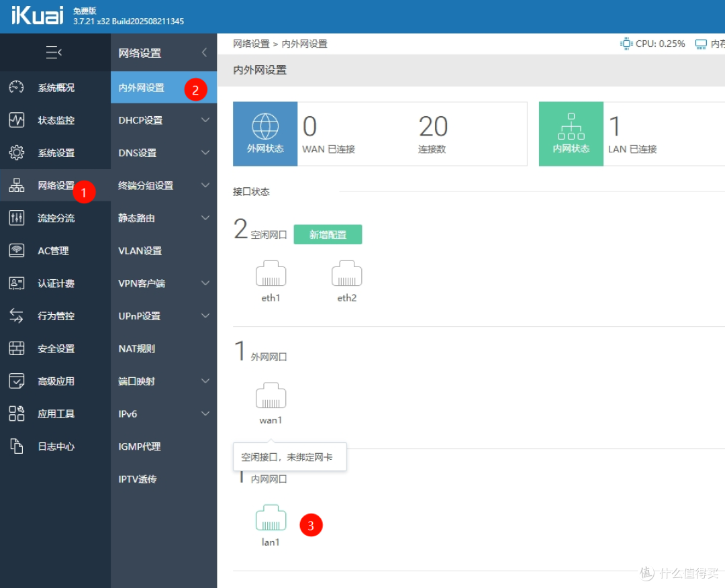Image resolution: width=725 pixels, height=588 pixels.
Task: Click the CPU usage chip icon
Action: 626,44
